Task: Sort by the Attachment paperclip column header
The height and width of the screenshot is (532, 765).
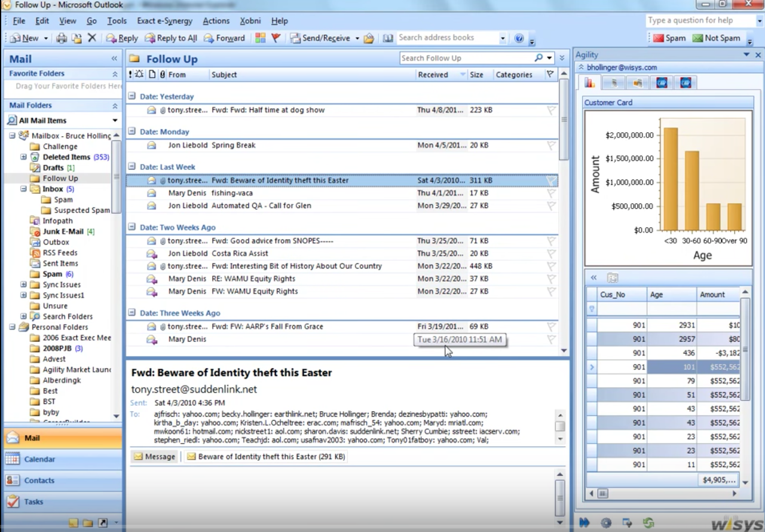Action: click(x=163, y=75)
